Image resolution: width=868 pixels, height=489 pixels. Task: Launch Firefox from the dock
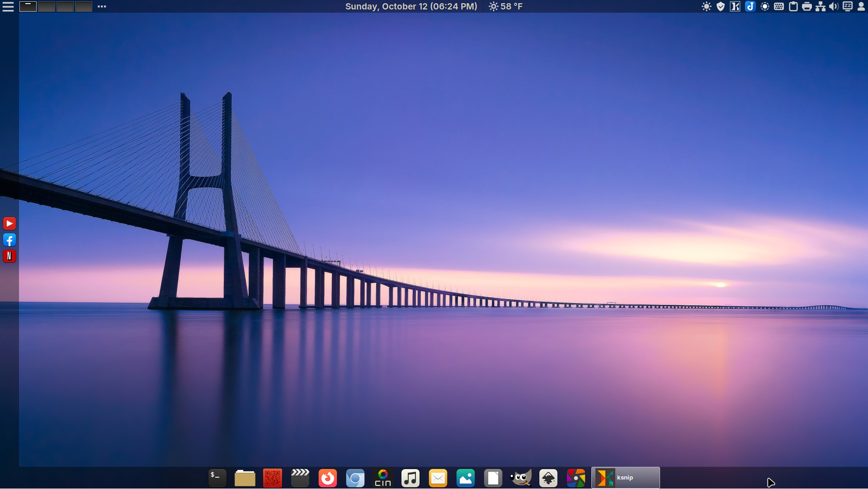[x=328, y=478]
